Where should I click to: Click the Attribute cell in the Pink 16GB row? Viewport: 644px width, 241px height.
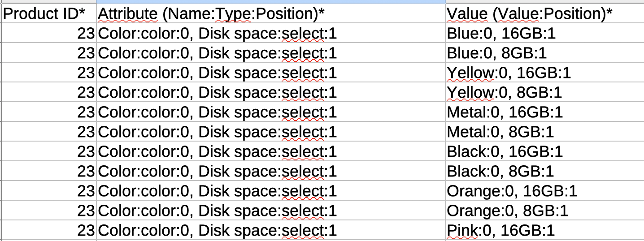(x=217, y=231)
